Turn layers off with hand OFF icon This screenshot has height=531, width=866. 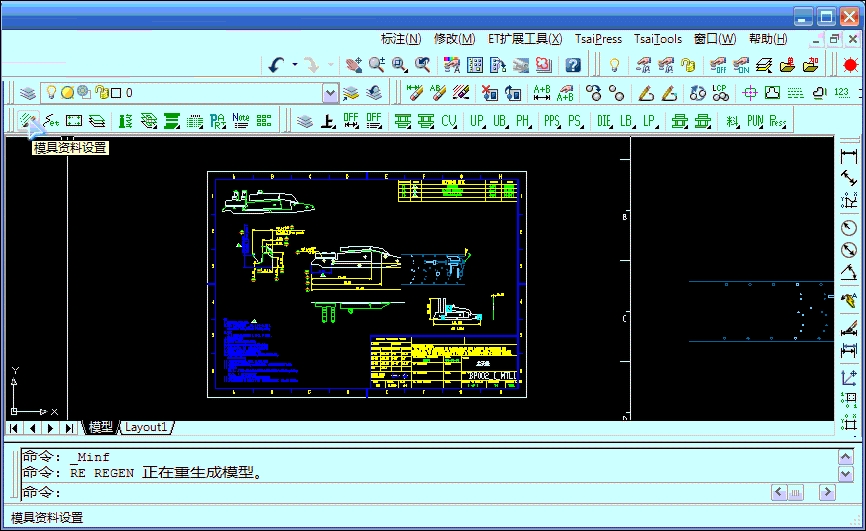(718, 65)
